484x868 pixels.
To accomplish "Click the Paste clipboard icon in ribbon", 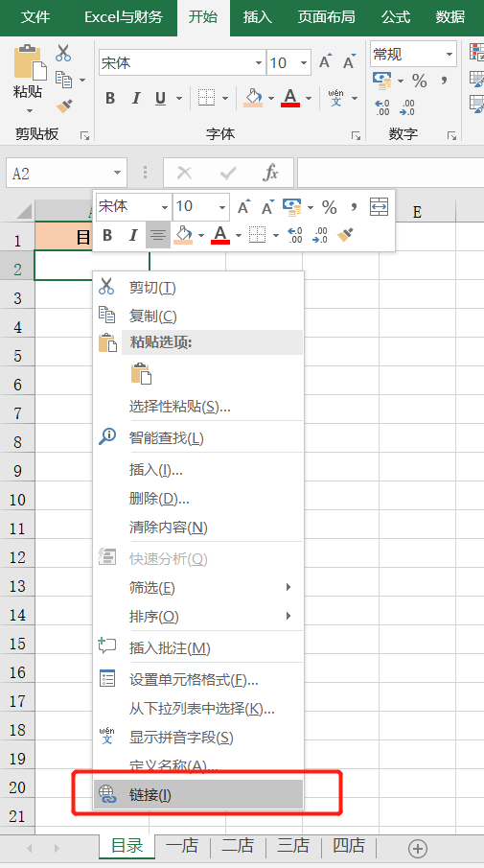I will [x=29, y=62].
